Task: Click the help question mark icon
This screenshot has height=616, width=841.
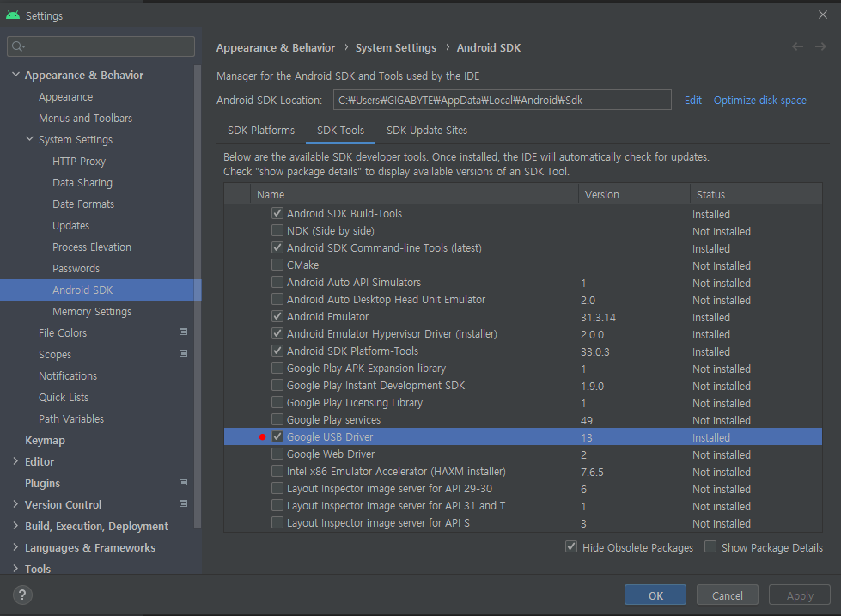Action: pos(22,595)
